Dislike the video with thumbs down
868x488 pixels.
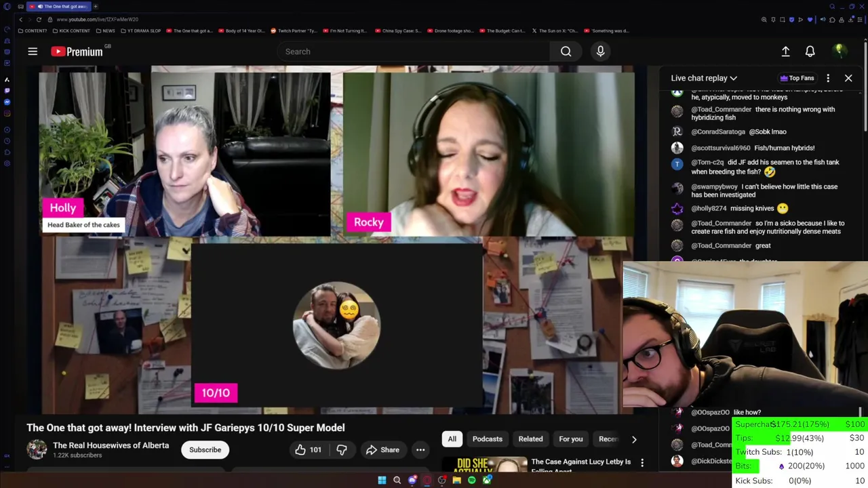[x=342, y=450]
